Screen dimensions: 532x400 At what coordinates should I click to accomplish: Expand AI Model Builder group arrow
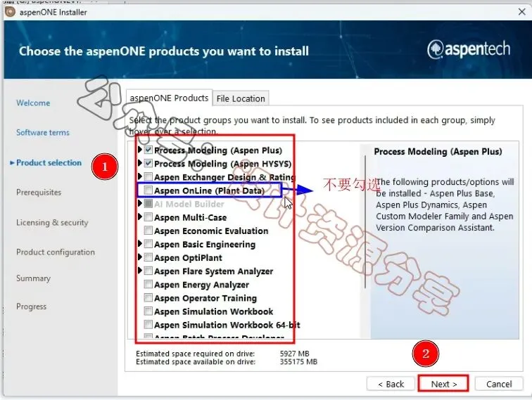tap(140, 203)
